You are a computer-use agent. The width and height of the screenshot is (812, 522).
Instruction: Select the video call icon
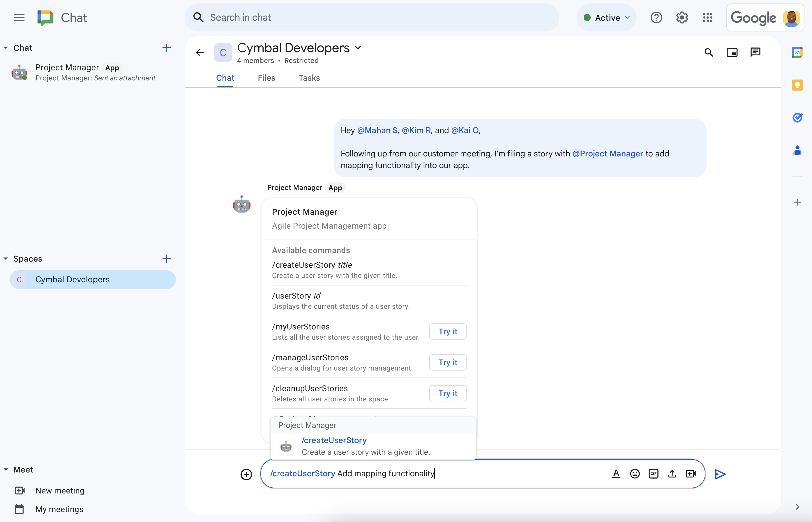point(691,473)
